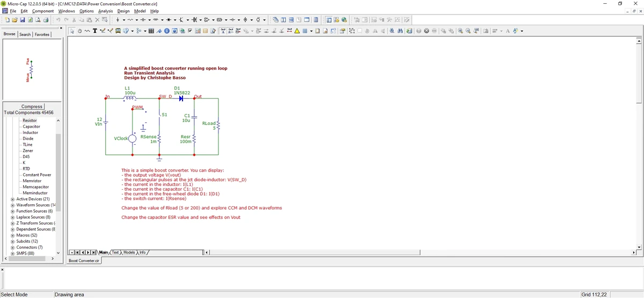
Task: Select Memristor in the component tree
Action: click(32, 181)
